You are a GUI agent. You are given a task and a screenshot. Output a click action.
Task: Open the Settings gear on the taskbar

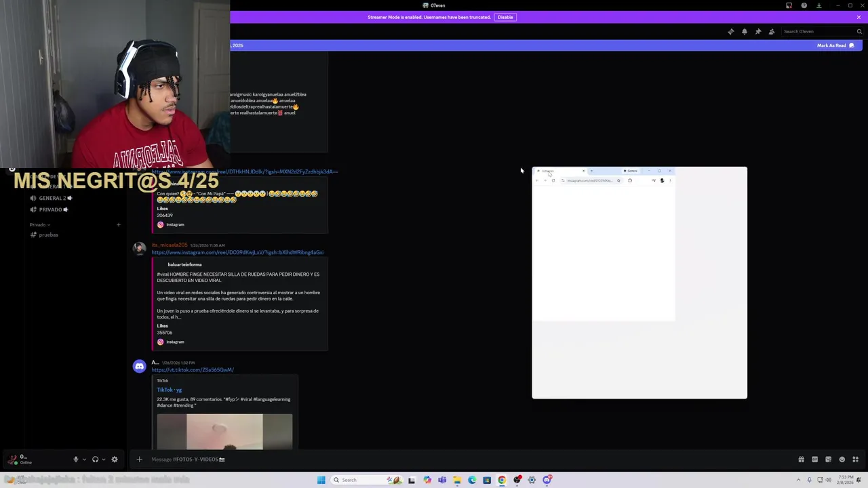click(x=532, y=480)
